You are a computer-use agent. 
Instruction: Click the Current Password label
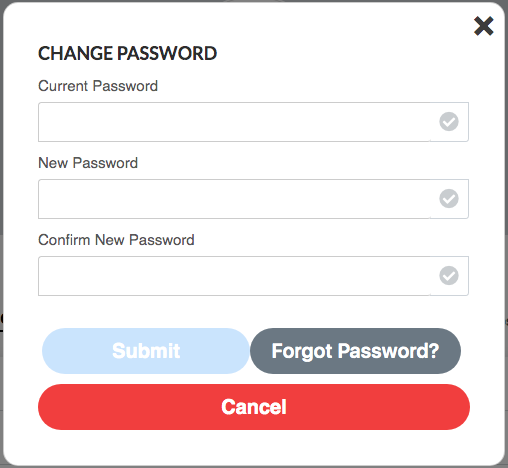[98, 86]
